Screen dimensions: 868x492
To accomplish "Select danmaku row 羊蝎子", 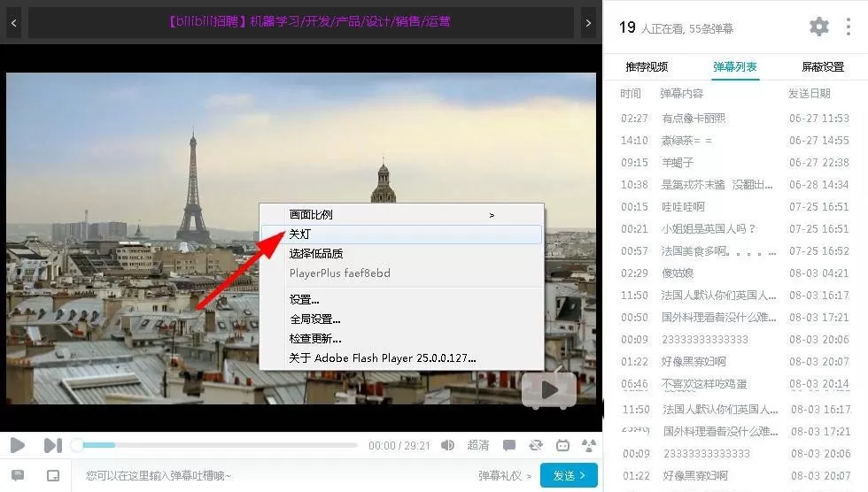I will pos(734,163).
